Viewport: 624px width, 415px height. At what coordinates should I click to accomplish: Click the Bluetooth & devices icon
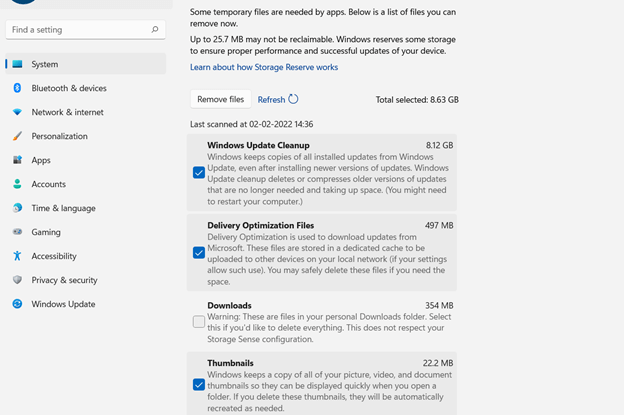(x=17, y=88)
